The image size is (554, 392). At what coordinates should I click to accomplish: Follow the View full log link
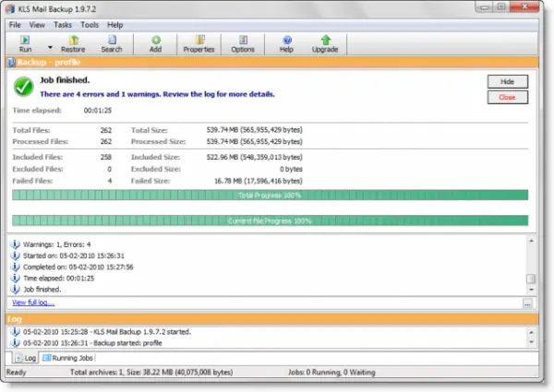click(x=33, y=303)
